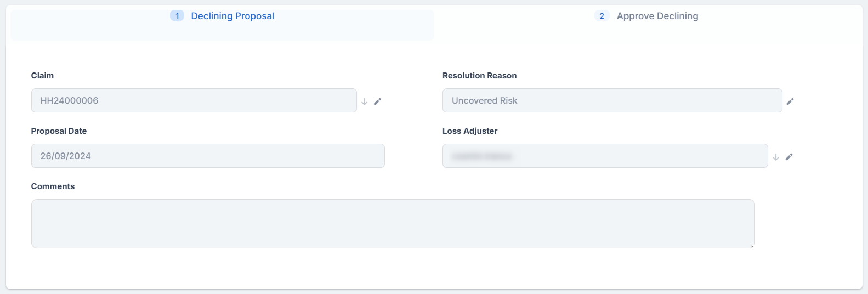Click the pencil icon beside Loss Adjuster

[789, 157]
